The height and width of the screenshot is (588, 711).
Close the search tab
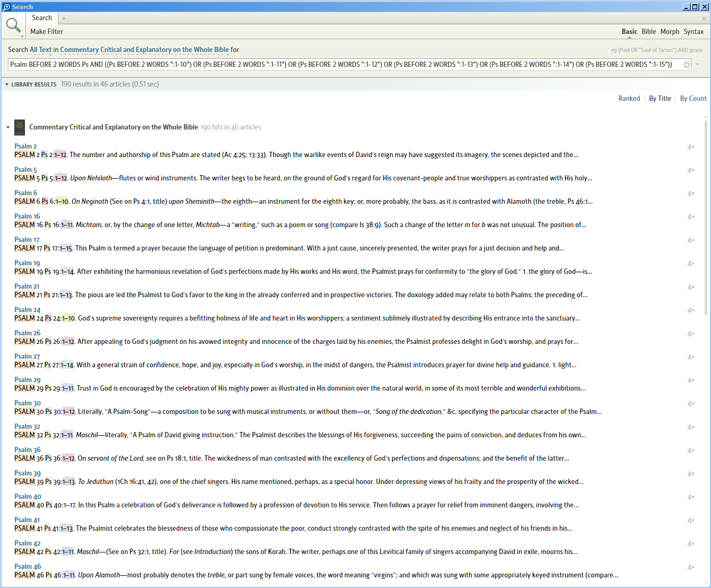coord(704,19)
